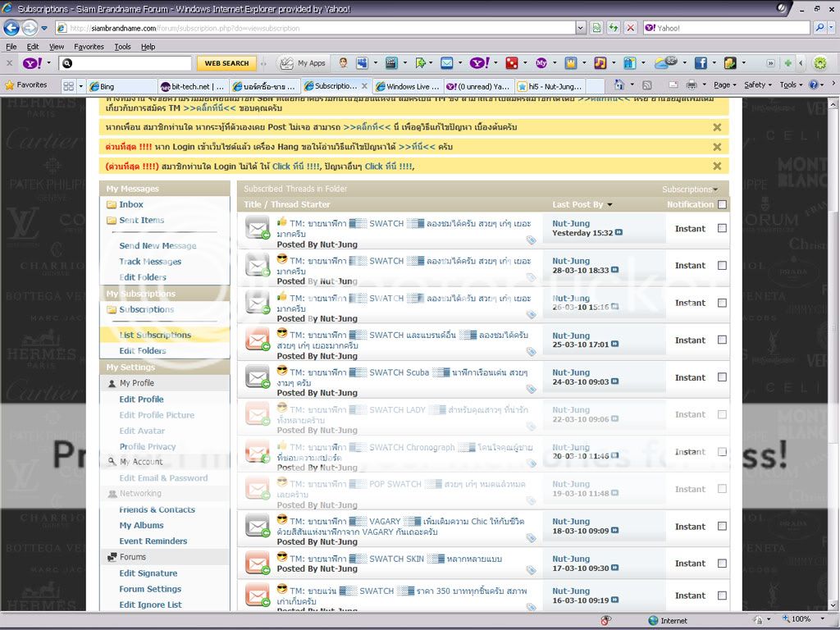Open the music note toolbar icon
The height and width of the screenshot is (630, 840).
coord(600,63)
